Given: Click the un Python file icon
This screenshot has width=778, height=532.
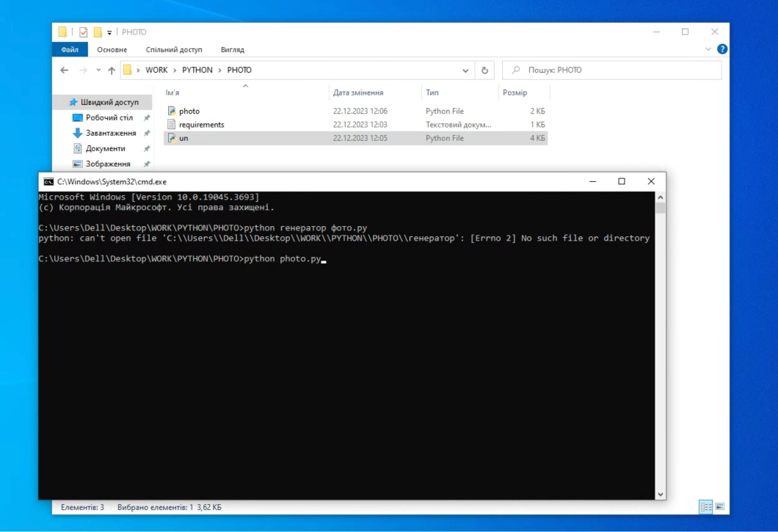Looking at the screenshot, I should 172,137.
